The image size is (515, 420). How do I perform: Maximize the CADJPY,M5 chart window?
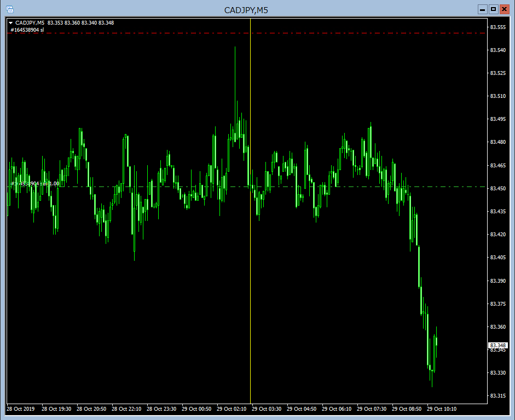493,9
